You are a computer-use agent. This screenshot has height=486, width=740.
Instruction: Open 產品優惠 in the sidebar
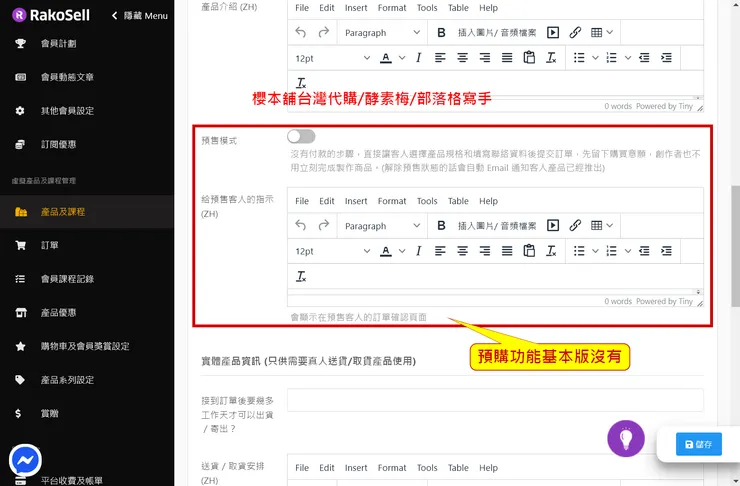click(59, 312)
